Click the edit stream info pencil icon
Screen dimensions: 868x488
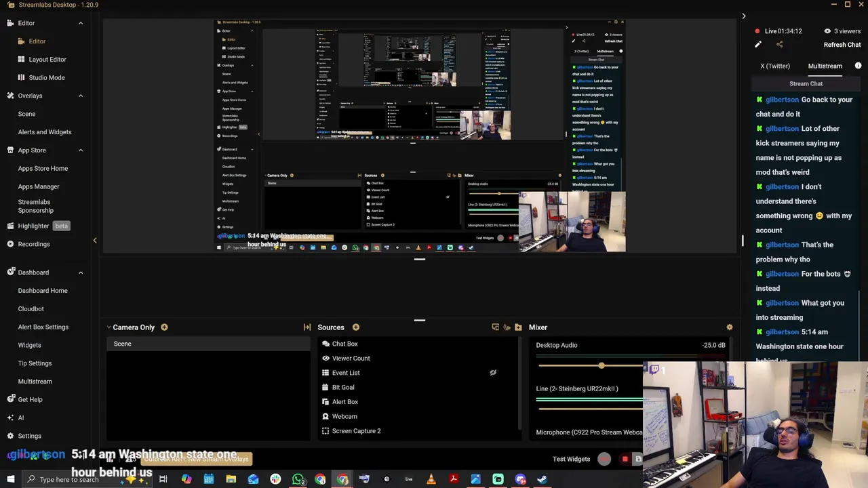coord(758,45)
